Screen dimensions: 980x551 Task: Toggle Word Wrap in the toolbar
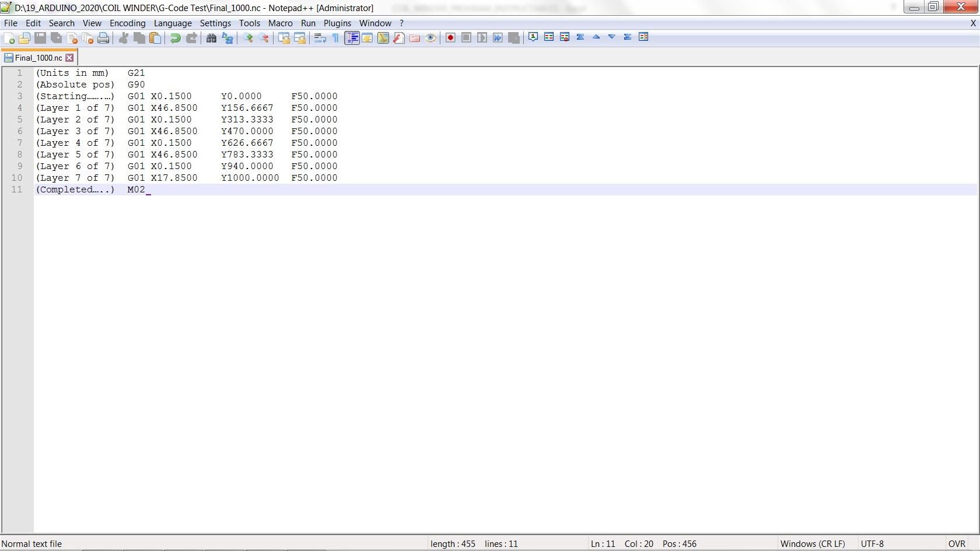coord(320,38)
